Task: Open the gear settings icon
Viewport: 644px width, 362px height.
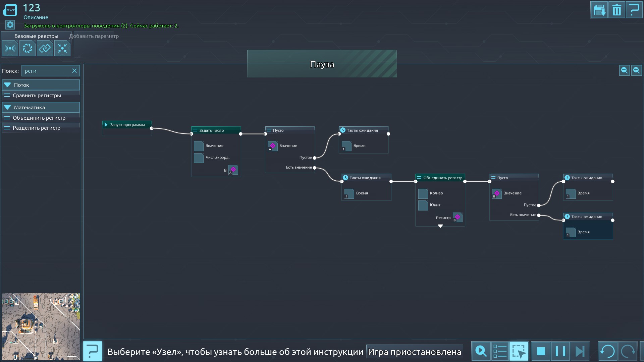Action: [10, 25]
